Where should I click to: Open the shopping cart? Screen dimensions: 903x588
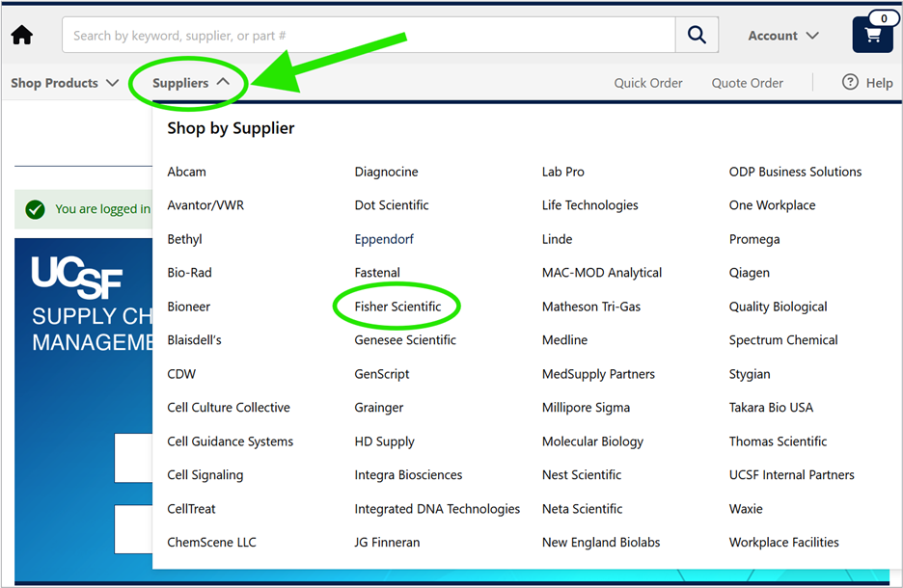click(x=873, y=35)
